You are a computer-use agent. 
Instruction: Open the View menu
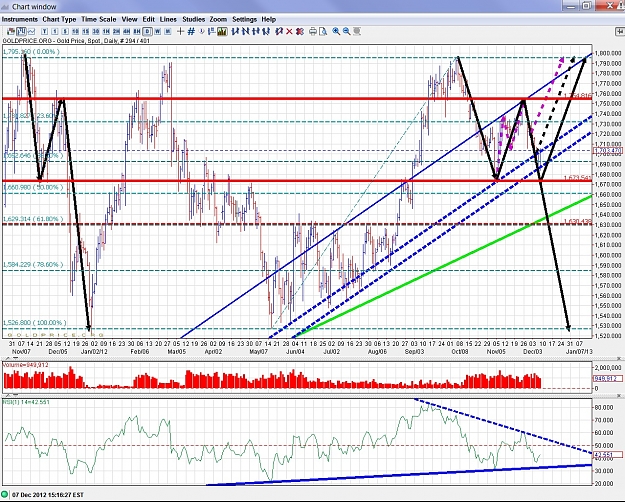point(129,19)
